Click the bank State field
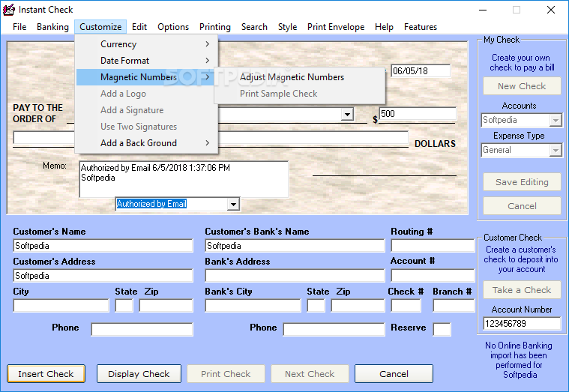569x392 pixels. click(316, 306)
